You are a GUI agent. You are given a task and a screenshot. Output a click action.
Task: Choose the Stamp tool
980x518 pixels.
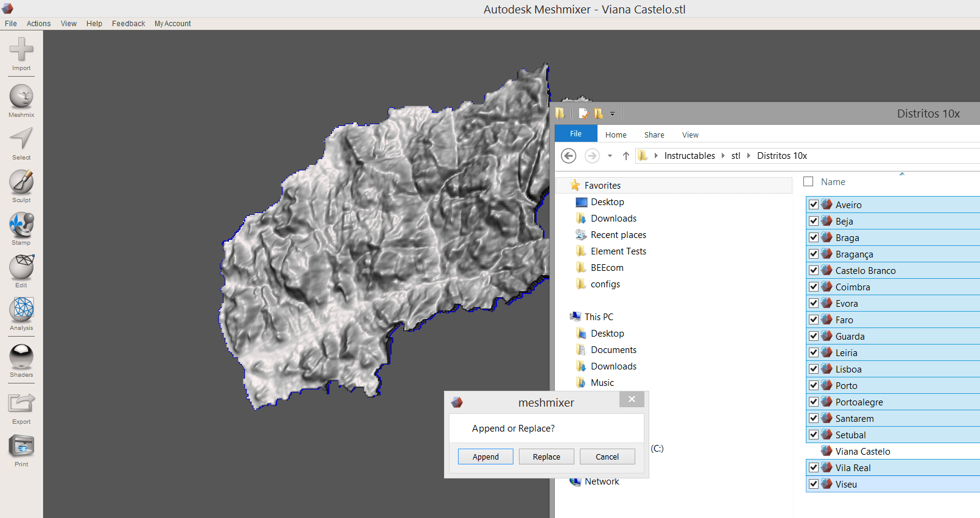(21, 229)
